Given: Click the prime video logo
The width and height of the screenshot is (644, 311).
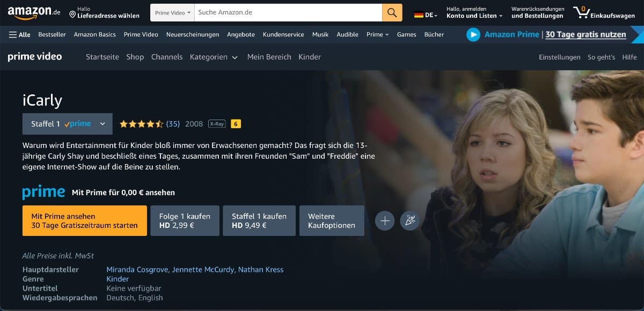Looking at the screenshot, I should point(35,56).
